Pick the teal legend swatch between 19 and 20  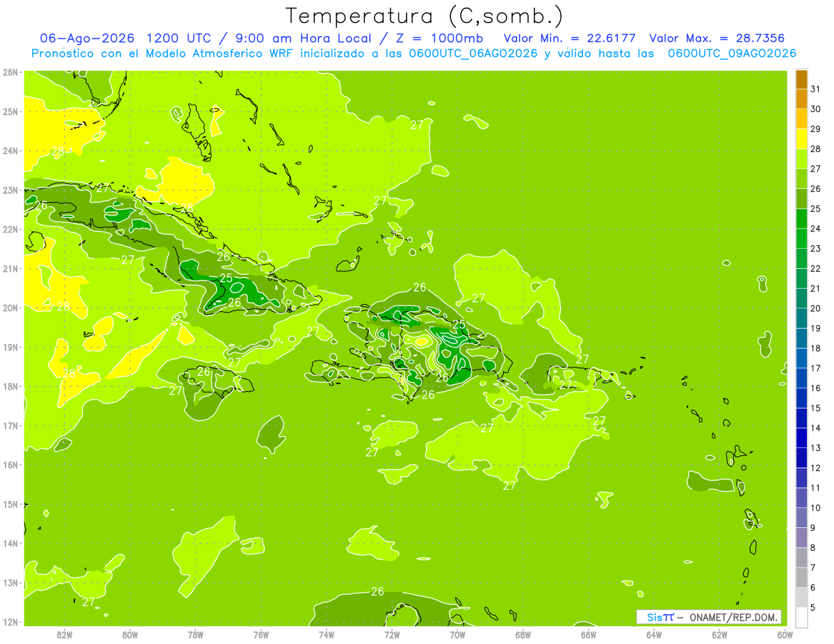coord(801,318)
